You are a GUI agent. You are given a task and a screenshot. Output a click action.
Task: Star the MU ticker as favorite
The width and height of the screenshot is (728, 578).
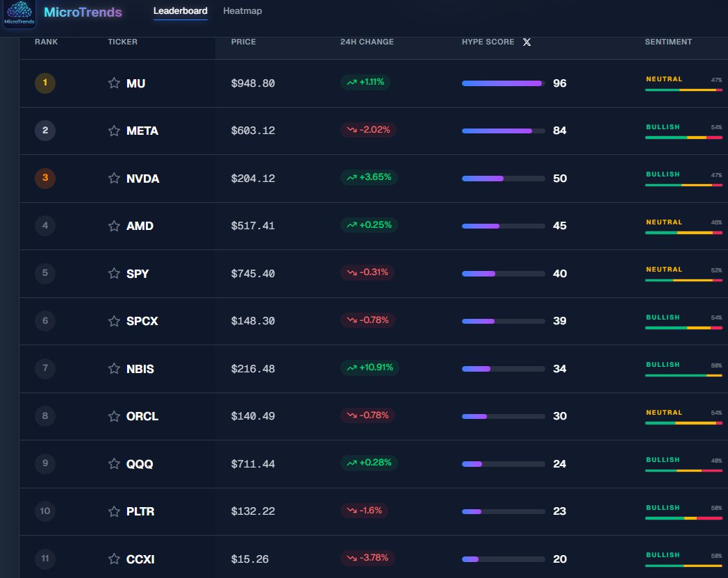(x=114, y=83)
